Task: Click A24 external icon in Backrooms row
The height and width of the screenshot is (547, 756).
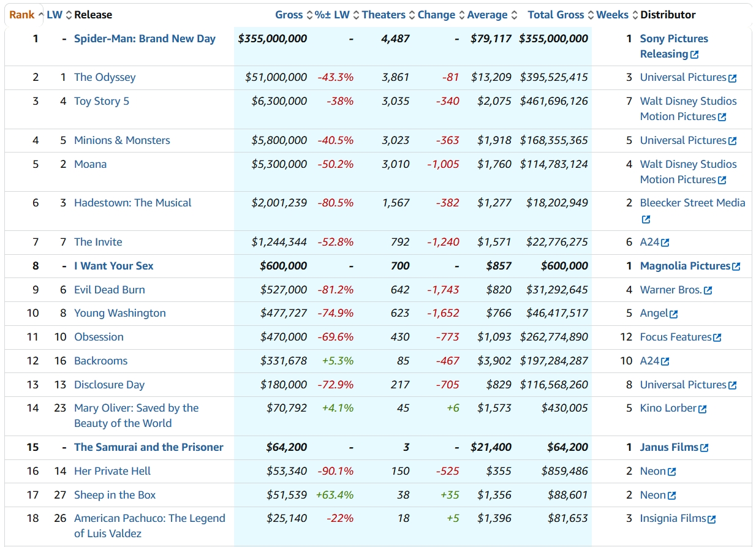Action: tap(665, 361)
